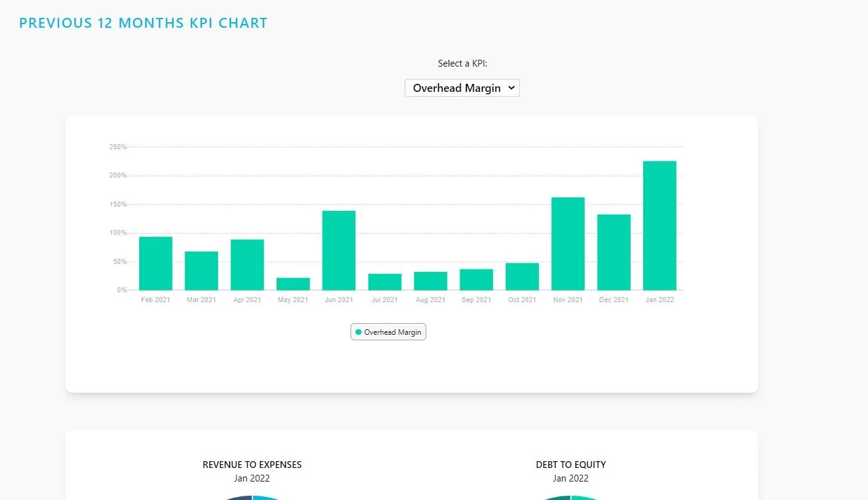The height and width of the screenshot is (500, 868).
Task: Click the Sep 2021 bar
Action: click(x=476, y=279)
